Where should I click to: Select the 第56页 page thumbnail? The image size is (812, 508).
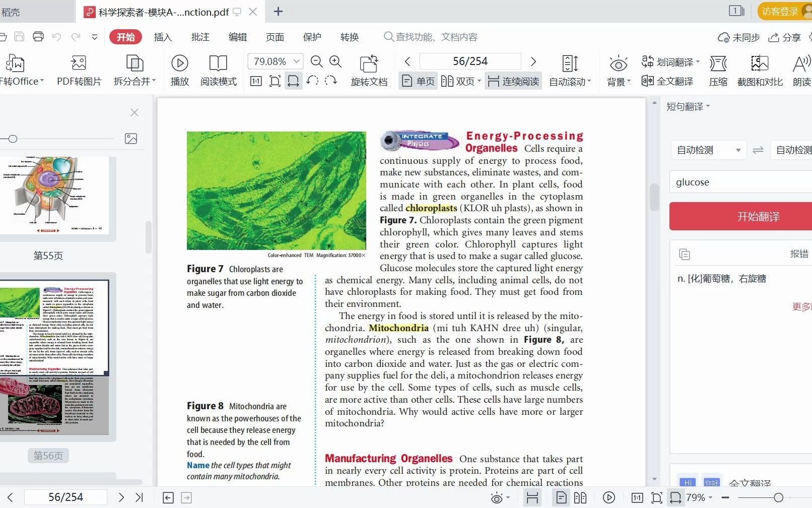pyautogui.click(x=54, y=357)
